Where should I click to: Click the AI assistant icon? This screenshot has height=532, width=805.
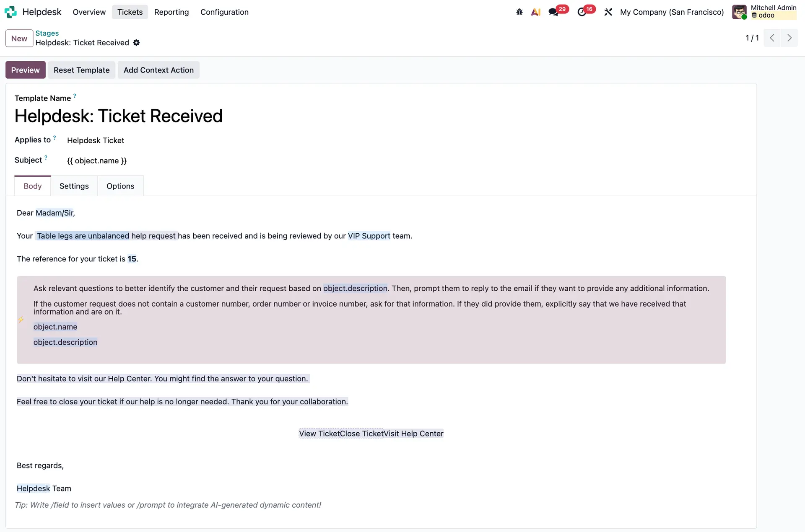coord(536,12)
